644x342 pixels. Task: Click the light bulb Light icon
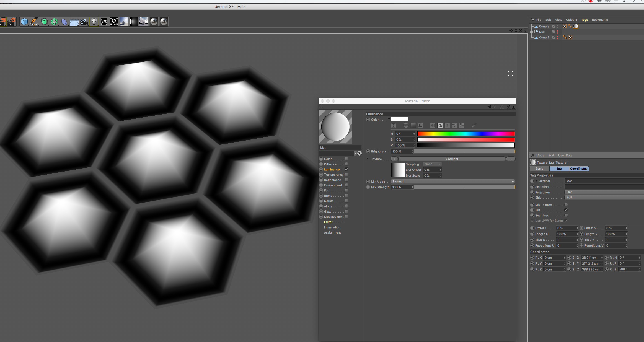coord(94,22)
